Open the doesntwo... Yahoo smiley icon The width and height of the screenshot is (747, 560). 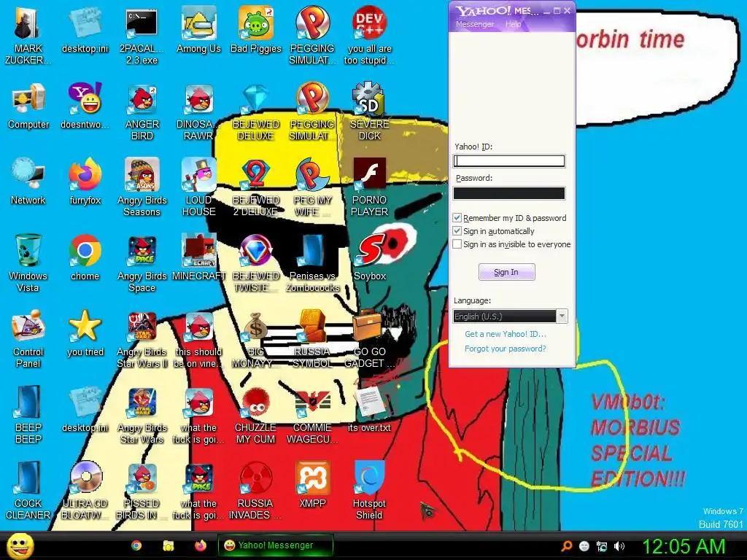(85, 105)
